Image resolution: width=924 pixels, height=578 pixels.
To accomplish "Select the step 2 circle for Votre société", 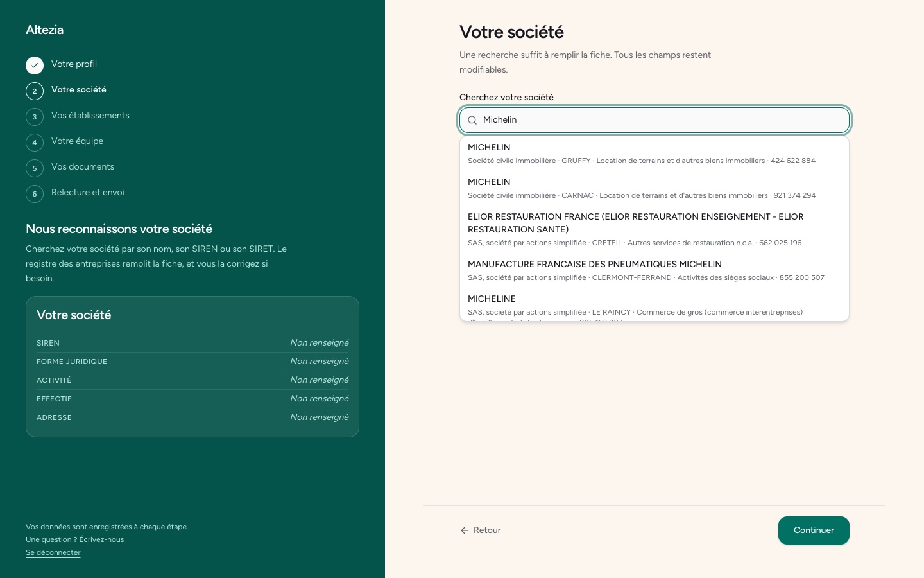I will (35, 91).
